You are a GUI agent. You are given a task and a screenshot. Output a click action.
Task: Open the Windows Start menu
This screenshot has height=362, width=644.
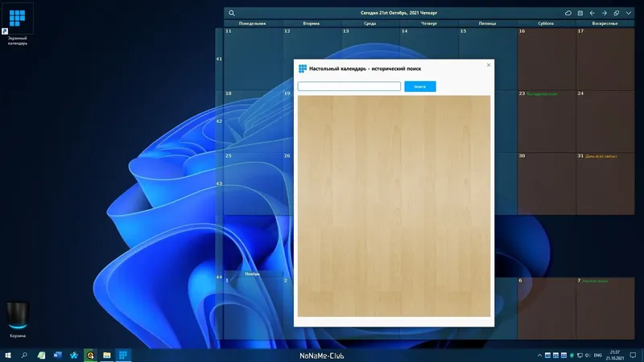[8, 355]
